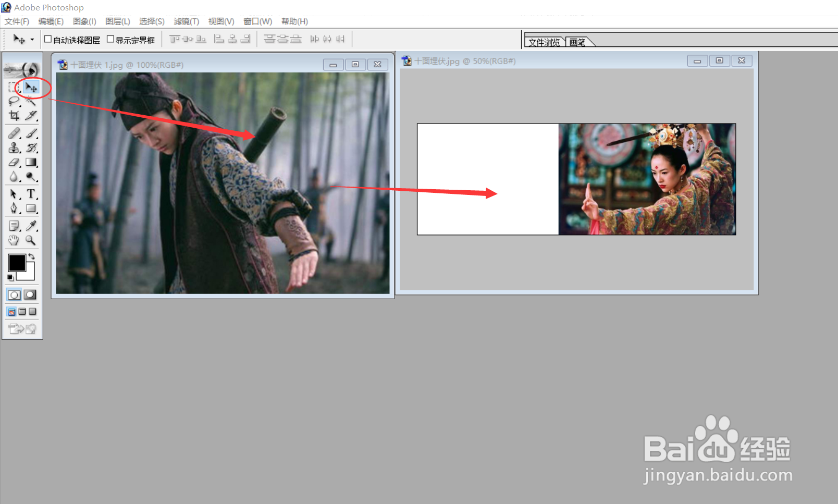This screenshot has width=838, height=504.
Task: Select the Clone Stamp tool
Action: coord(14,148)
